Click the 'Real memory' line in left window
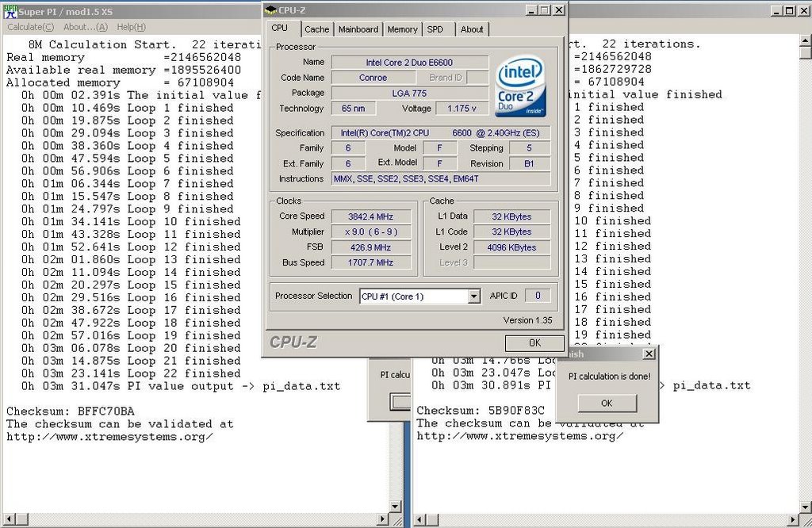This screenshot has width=812, height=528. (x=124, y=57)
